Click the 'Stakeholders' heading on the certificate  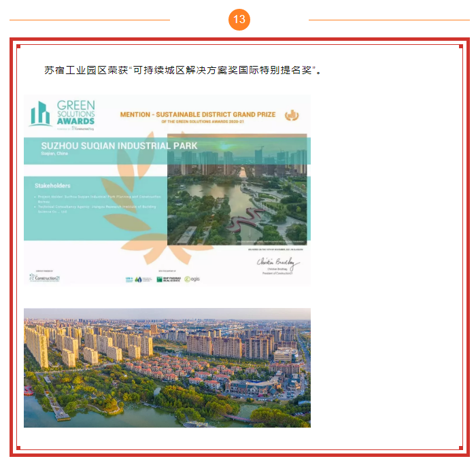coord(52,186)
